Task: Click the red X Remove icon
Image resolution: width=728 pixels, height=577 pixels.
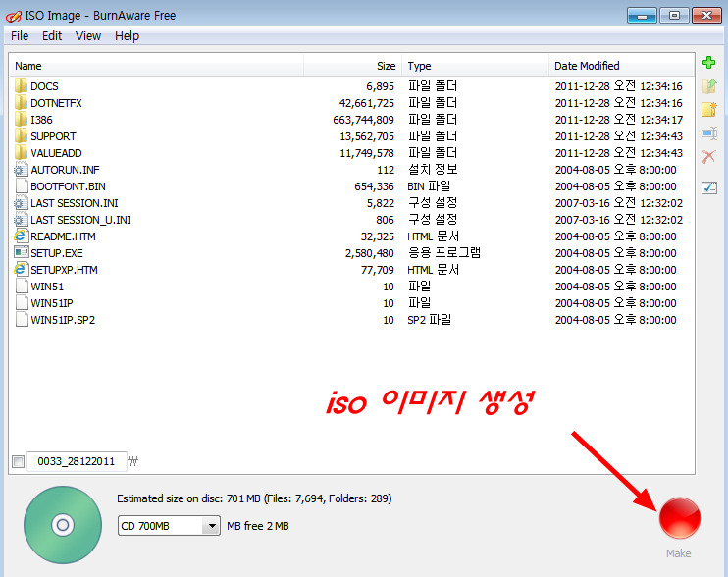Action: [x=709, y=157]
